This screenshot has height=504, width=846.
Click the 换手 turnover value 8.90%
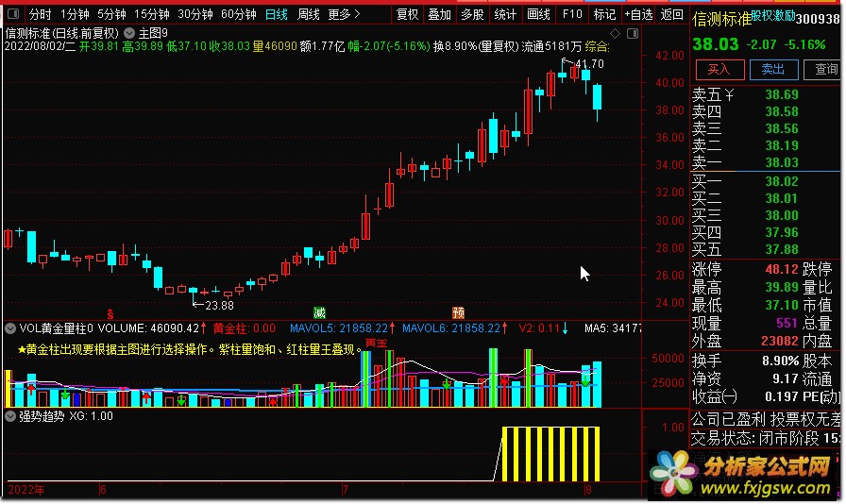[780, 361]
